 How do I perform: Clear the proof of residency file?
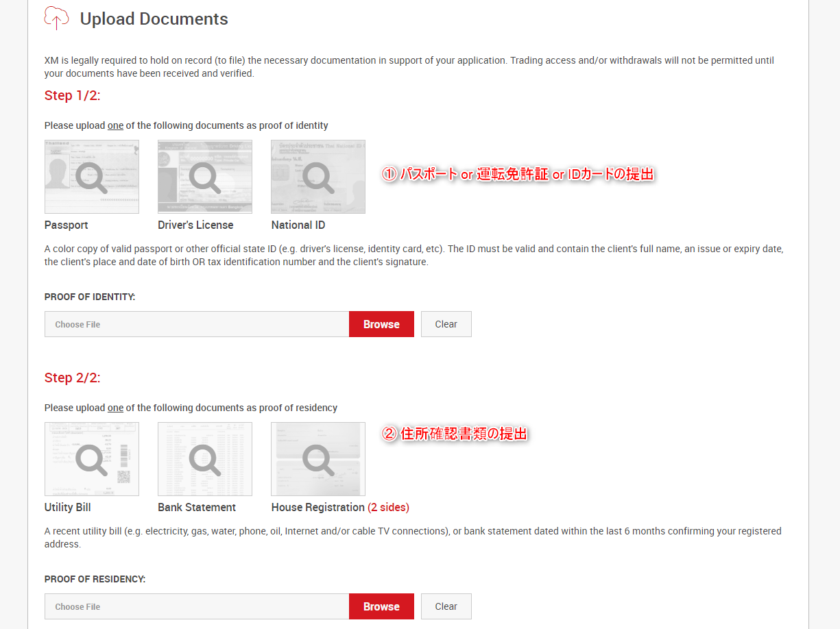pyautogui.click(x=446, y=606)
